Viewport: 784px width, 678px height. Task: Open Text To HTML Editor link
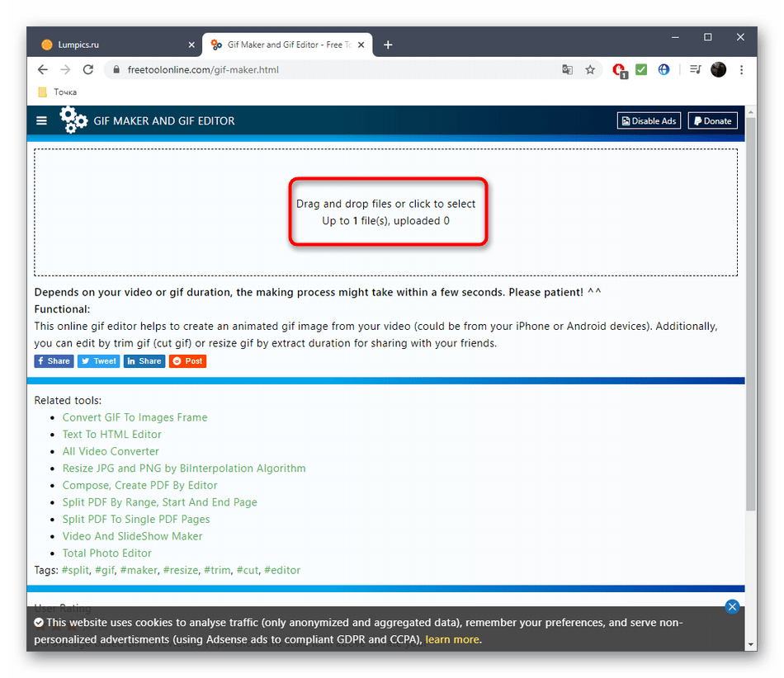coord(112,434)
